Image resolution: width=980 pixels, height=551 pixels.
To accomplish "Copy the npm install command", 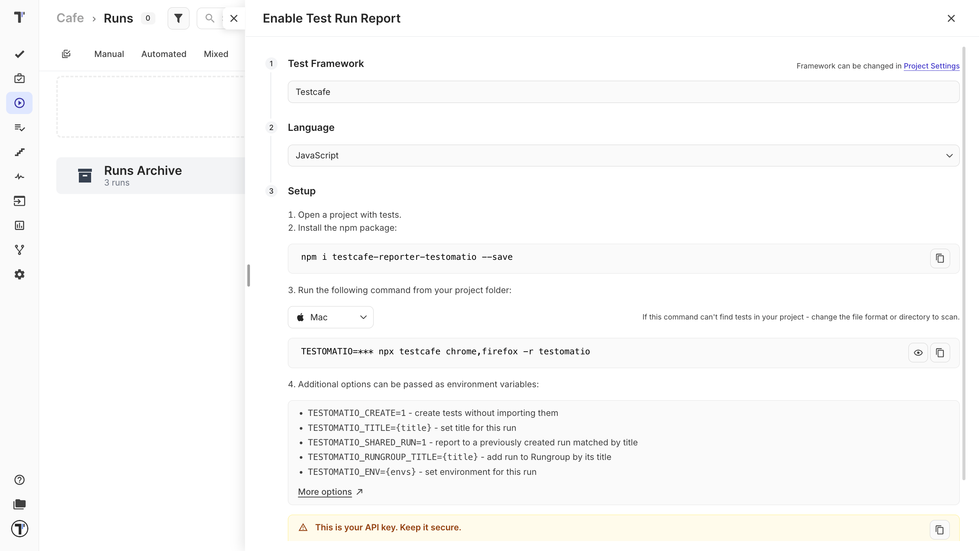I will point(940,258).
